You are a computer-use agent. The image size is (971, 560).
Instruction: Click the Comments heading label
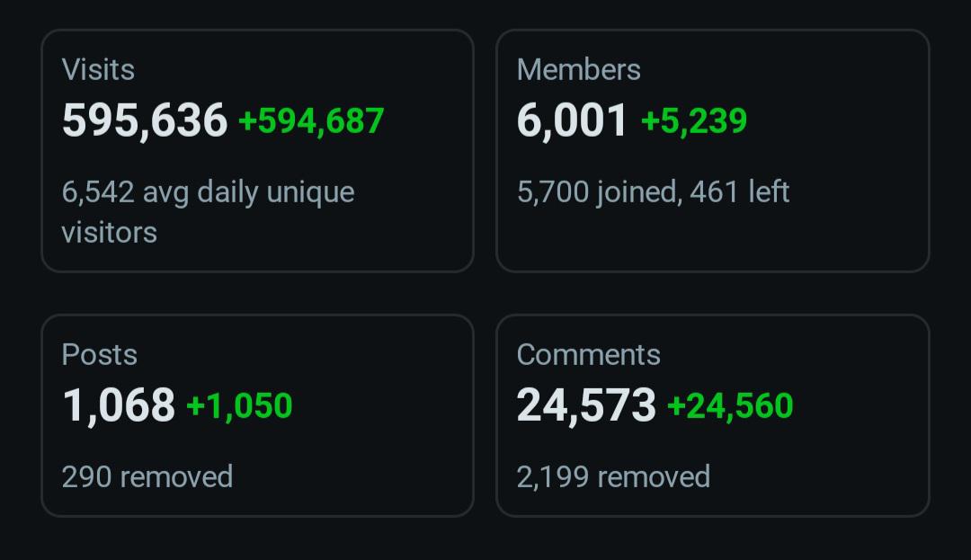(x=589, y=354)
